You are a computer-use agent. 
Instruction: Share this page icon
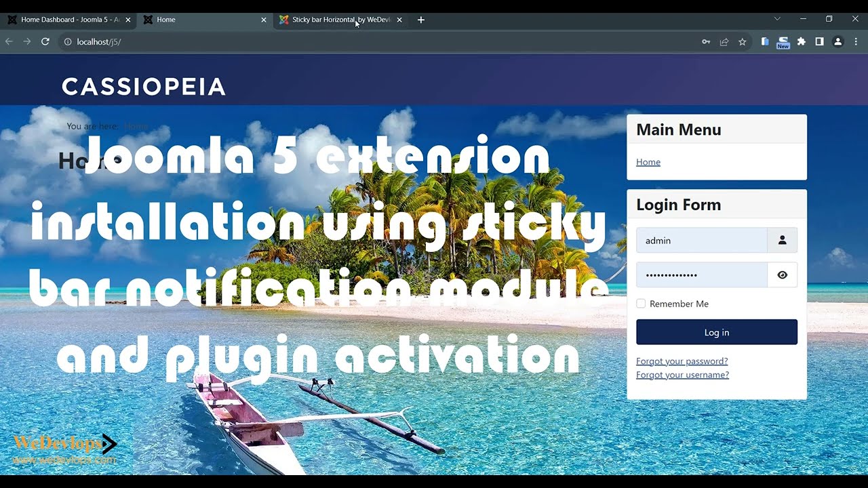pyautogui.click(x=724, y=41)
